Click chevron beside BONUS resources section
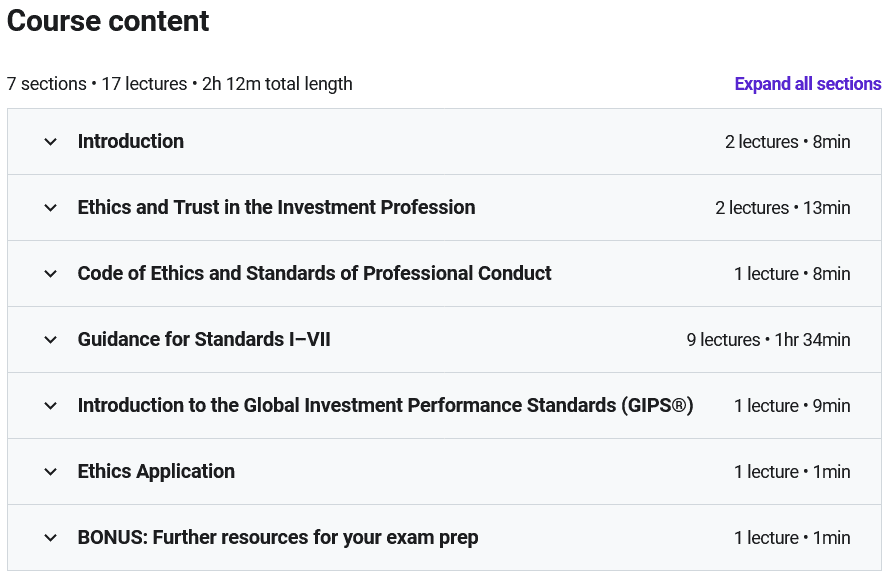Screen dimensions: 887x581 point(51,538)
